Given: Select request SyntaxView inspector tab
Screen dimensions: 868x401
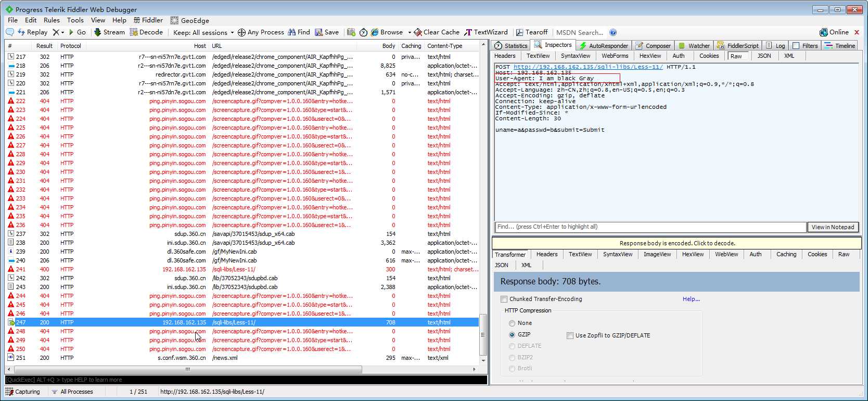Looking at the screenshot, I should click(576, 56).
